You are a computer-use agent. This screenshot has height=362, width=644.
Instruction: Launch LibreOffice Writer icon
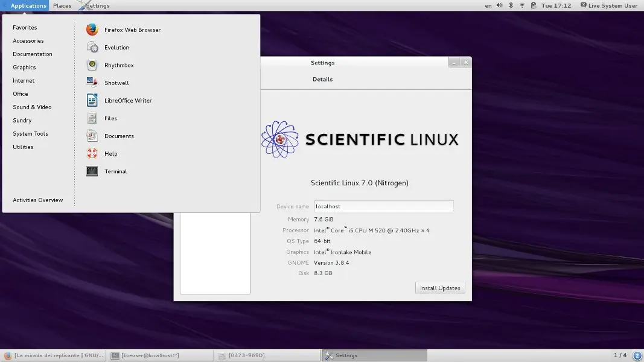click(x=92, y=100)
